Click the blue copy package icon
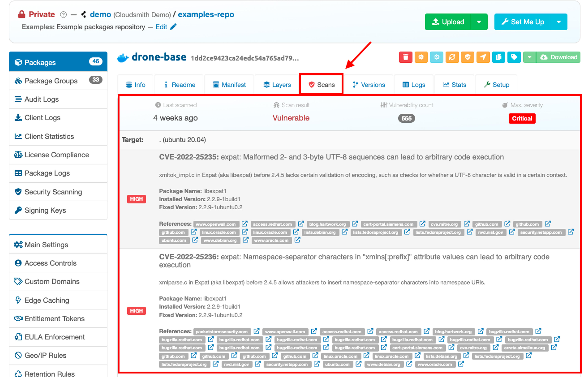 click(x=498, y=57)
